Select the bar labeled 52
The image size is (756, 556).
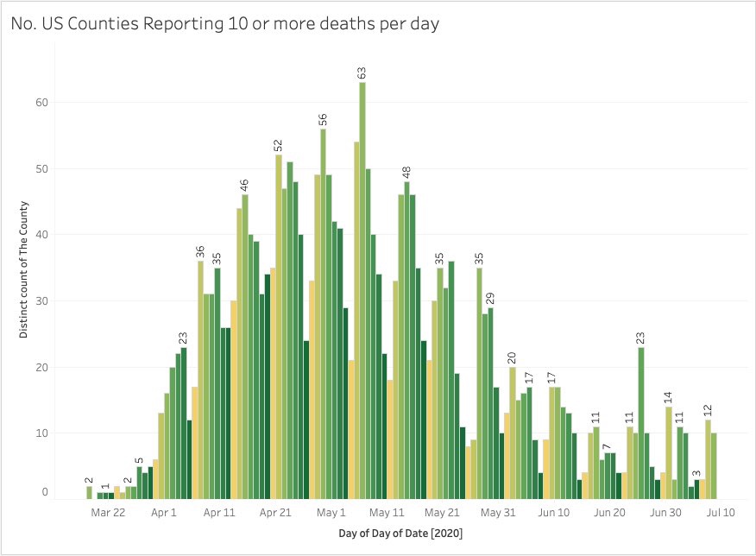tap(279, 326)
